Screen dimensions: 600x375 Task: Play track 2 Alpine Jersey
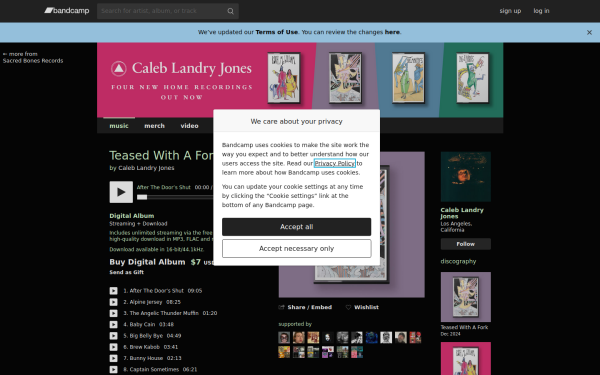(114, 302)
